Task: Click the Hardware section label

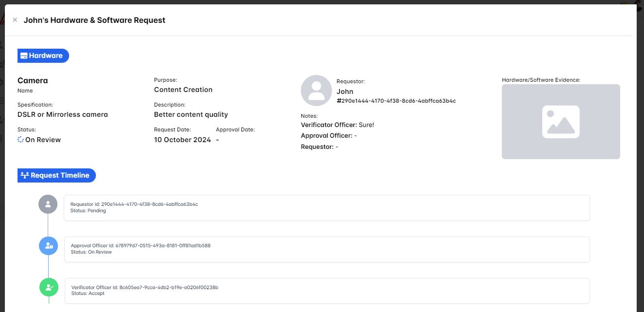Action: coord(46,56)
